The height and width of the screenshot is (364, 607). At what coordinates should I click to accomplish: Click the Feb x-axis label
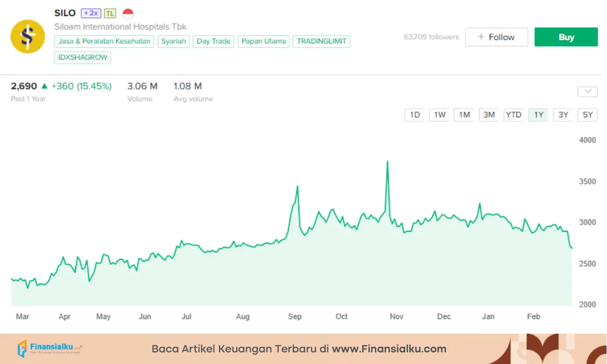534,316
